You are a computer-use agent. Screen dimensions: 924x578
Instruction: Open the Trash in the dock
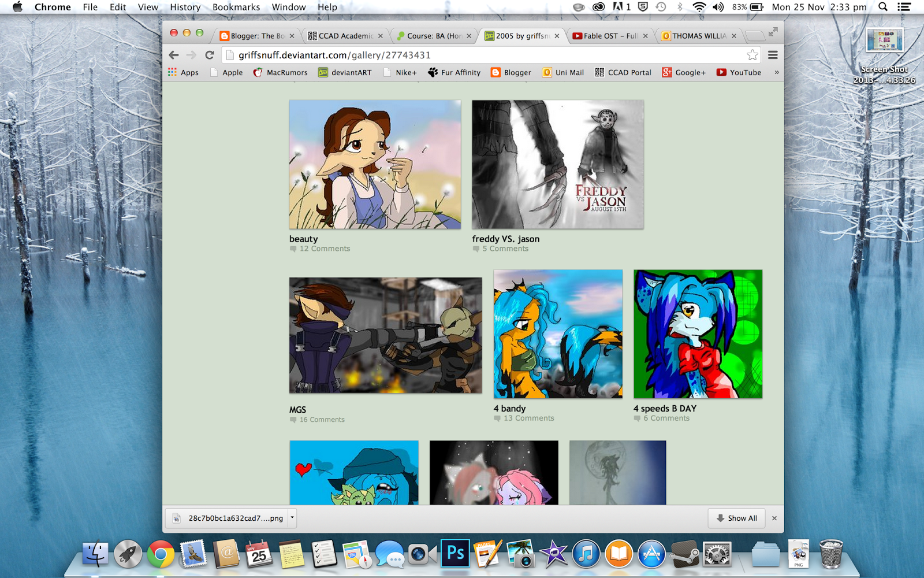tap(831, 554)
